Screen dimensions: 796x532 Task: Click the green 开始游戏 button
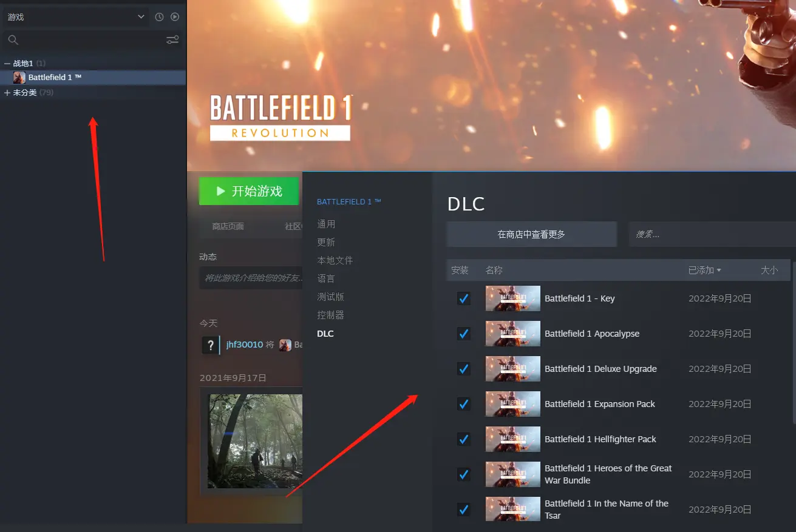[x=249, y=191]
